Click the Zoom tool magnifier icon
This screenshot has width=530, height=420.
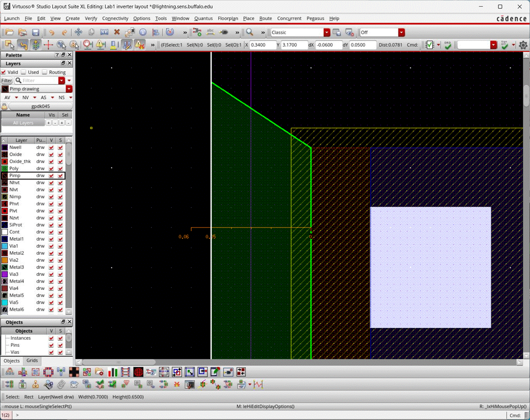(248, 32)
